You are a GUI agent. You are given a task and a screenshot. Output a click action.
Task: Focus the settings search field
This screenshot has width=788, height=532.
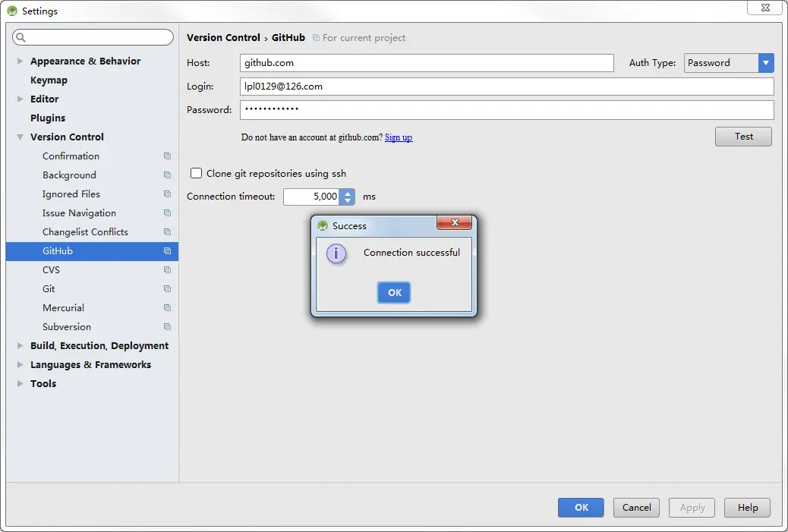[93, 37]
